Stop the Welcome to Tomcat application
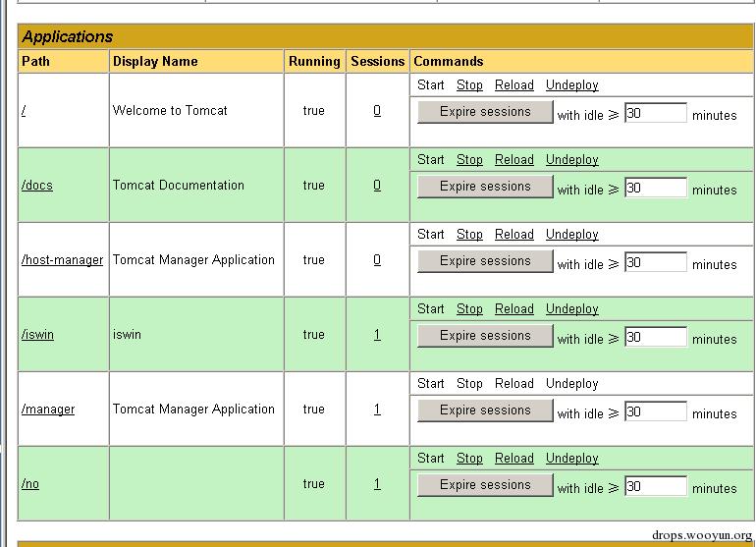This screenshot has width=756, height=547. click(x=469, y=85)
